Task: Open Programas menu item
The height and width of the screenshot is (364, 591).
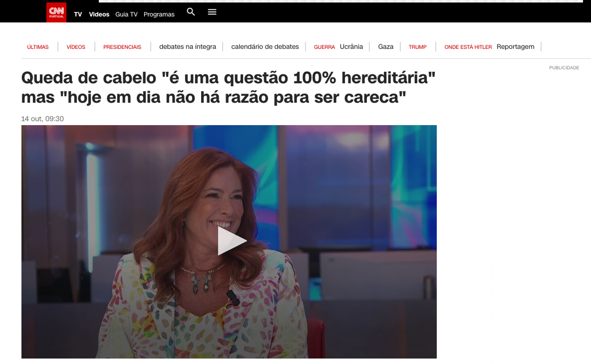Action: [159, 14]
